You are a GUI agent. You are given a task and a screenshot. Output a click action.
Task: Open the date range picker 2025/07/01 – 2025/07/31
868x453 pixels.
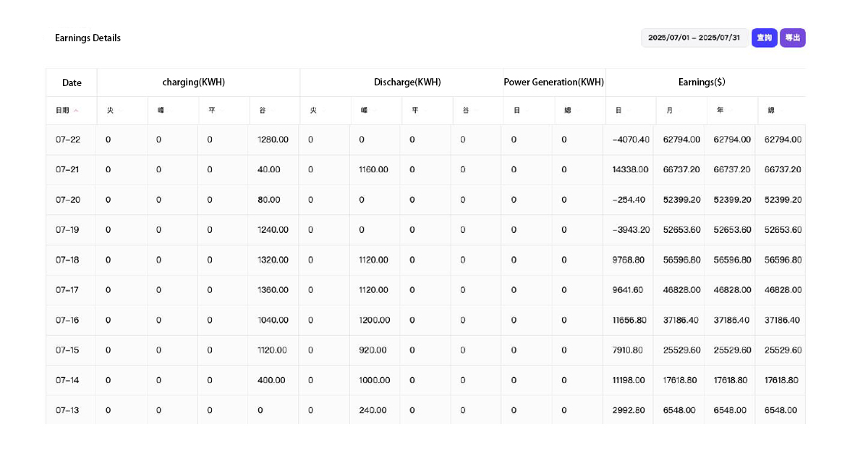(x=694, y=38)
